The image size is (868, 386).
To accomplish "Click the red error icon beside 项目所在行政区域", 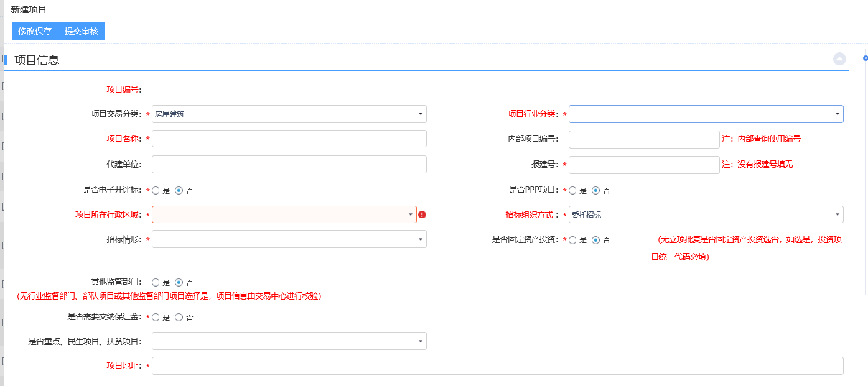I will pyautogui.click(x=422, y=214).
